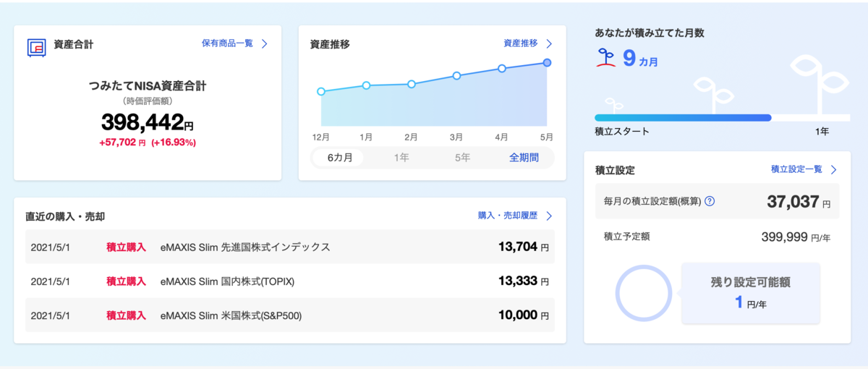Click chevron next to 資産推移 link
The width and height of the screenshot is (868, 369).
[549, 43]
